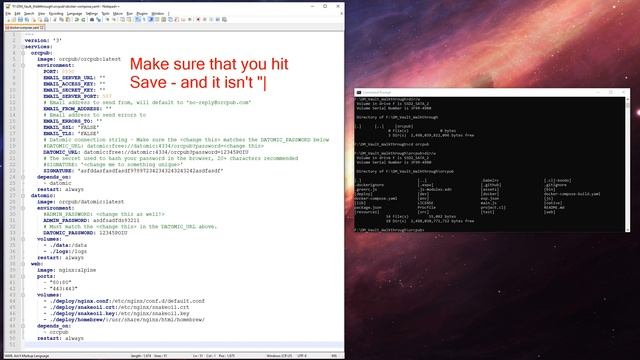Click the 'SIGNATURE' key on line 23
Image resolution: width=640 pixels, height=360 pixels.
(59, 171)
